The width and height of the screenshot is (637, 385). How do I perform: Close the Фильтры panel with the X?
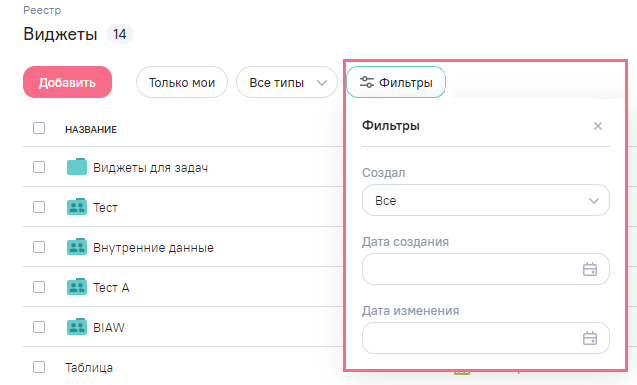[598, 126]
